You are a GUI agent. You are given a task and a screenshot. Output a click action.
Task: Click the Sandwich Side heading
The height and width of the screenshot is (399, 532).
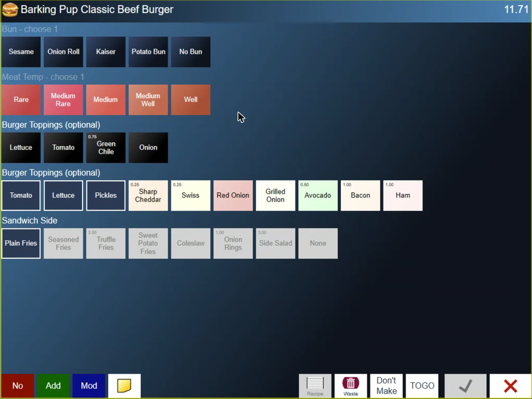pos(30,220)
